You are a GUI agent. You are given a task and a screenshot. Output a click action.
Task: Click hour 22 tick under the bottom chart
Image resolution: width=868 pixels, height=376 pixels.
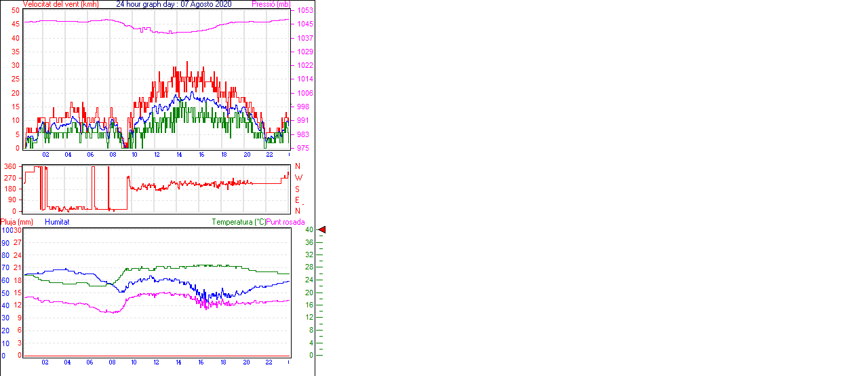click(x=269, y=362)
